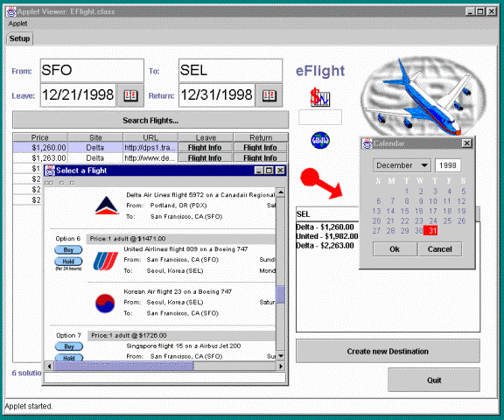Select day 21 in the calendar
The width and height of the screenshot is (504, 420).
point(390,220)
